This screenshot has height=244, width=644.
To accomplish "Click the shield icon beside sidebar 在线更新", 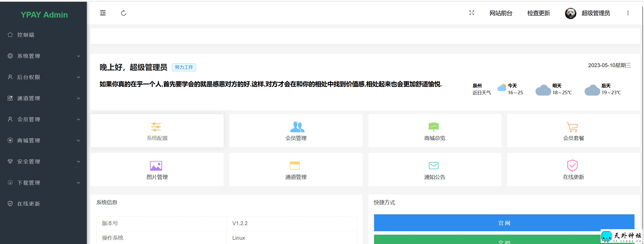I will [x=10, y=204].
